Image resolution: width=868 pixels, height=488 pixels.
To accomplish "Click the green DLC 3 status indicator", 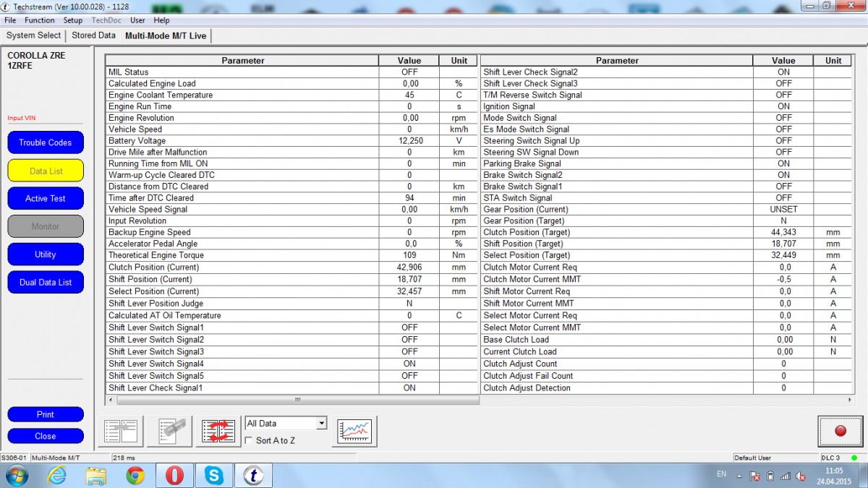I will click(x=854, y=458).
